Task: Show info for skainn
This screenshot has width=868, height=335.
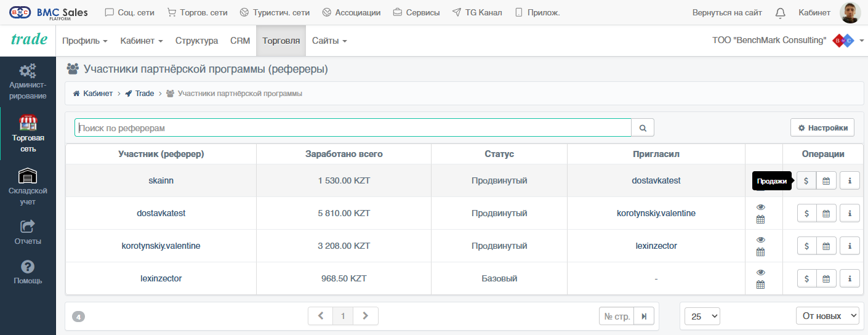Action: point(850,181)
